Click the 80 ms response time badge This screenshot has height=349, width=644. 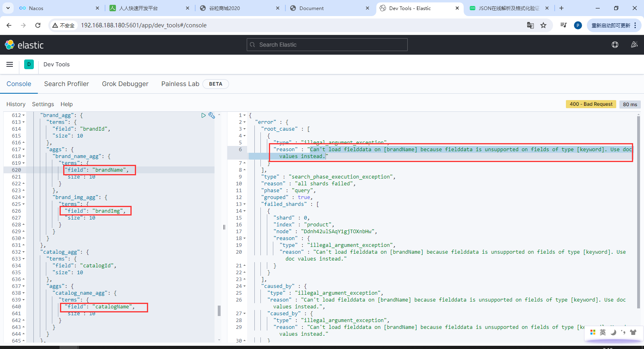tap(630, 104)
